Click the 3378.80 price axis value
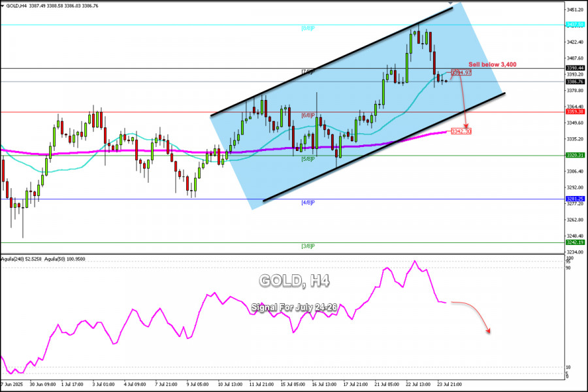This screenshot has height=392, width=588. (575, 90)
